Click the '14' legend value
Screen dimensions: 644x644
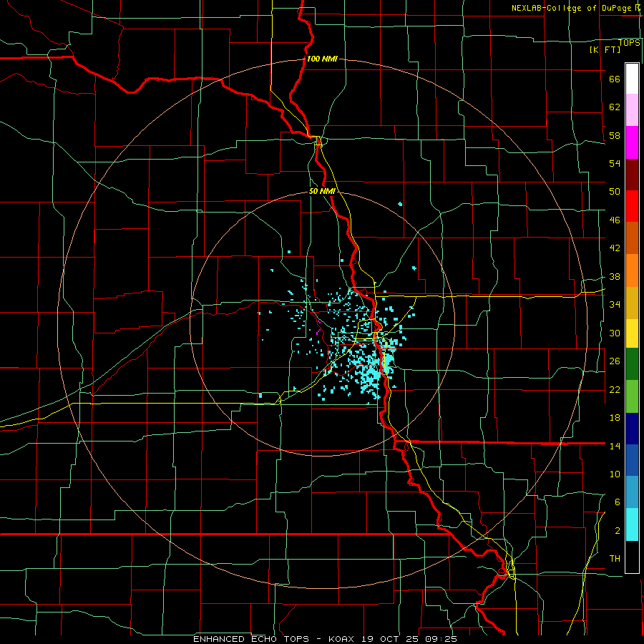pyautogui.click(x=615, y=446)
